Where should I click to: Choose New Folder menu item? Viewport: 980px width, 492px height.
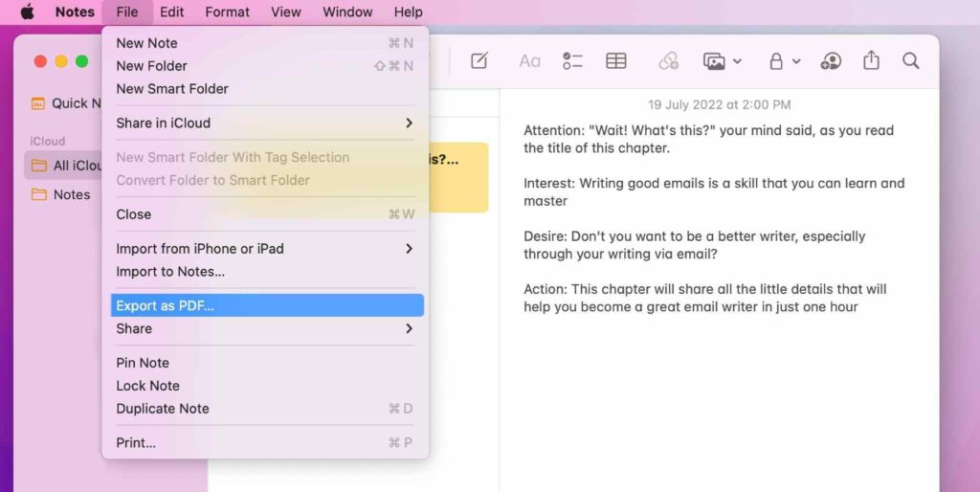click(x=265, y=66)
